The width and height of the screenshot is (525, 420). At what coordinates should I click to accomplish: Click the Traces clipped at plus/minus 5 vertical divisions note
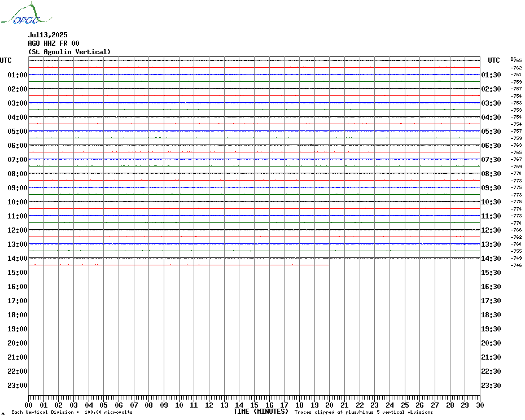pyautogui.click(x=364, y=412)
